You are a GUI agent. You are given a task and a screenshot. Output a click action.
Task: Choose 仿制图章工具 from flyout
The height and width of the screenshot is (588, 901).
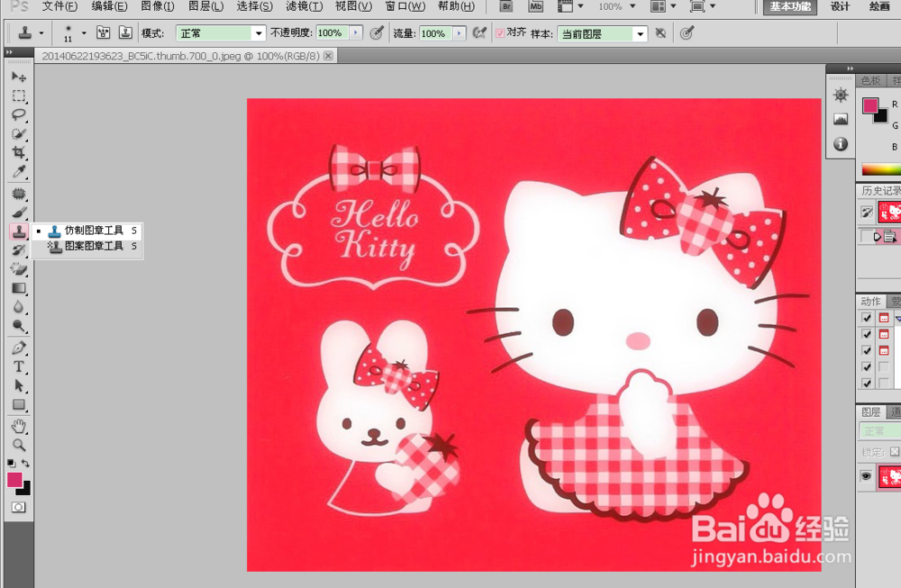click(86, 231)
